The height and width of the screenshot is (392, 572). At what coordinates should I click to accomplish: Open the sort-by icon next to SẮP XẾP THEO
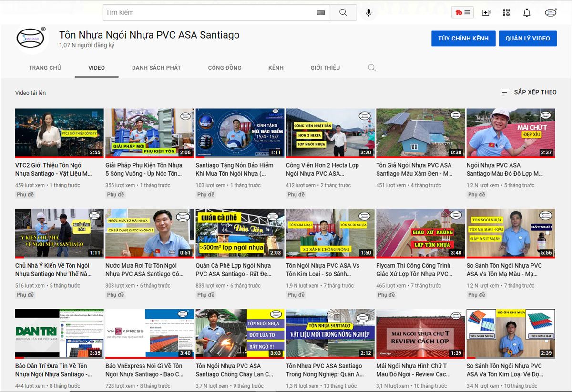pos(506,92)
